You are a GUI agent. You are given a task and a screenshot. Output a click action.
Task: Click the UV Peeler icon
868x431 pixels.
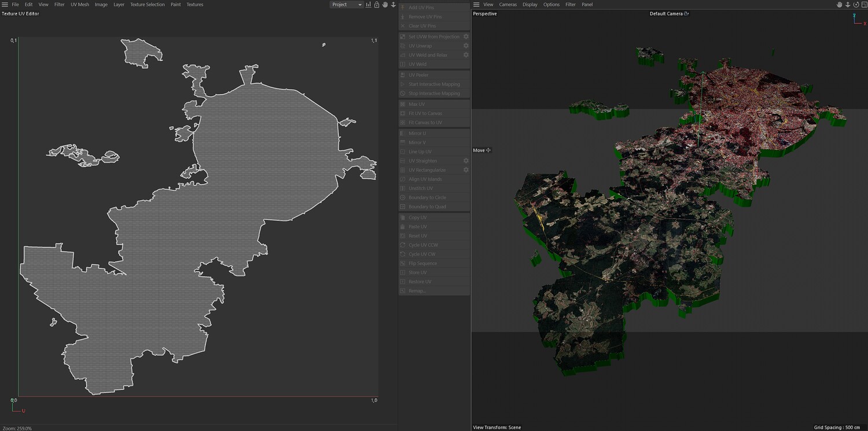tap(403, 75)
